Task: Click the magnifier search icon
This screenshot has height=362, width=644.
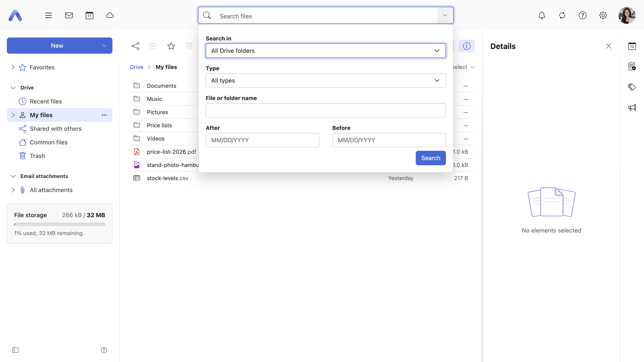Action: [207, 16]
